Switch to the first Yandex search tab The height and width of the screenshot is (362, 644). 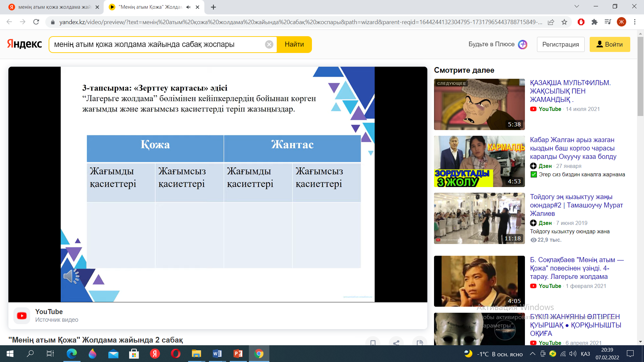[x=54, y=7]
